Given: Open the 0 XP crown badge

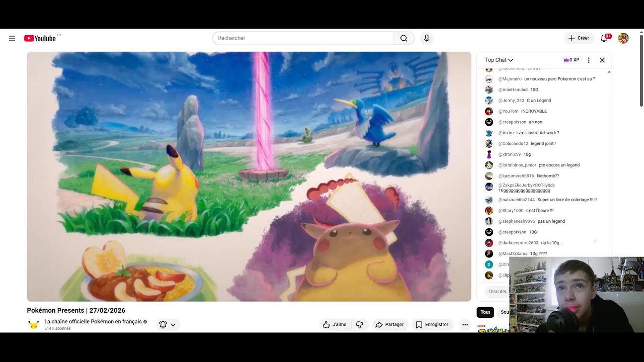Looking at the screenshot, I should coord(571,60).
